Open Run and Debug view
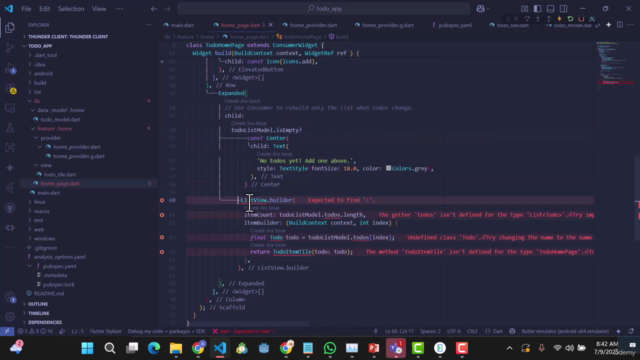Image resolution: width=640 pixels, height=360 pixels. [10, 68]
